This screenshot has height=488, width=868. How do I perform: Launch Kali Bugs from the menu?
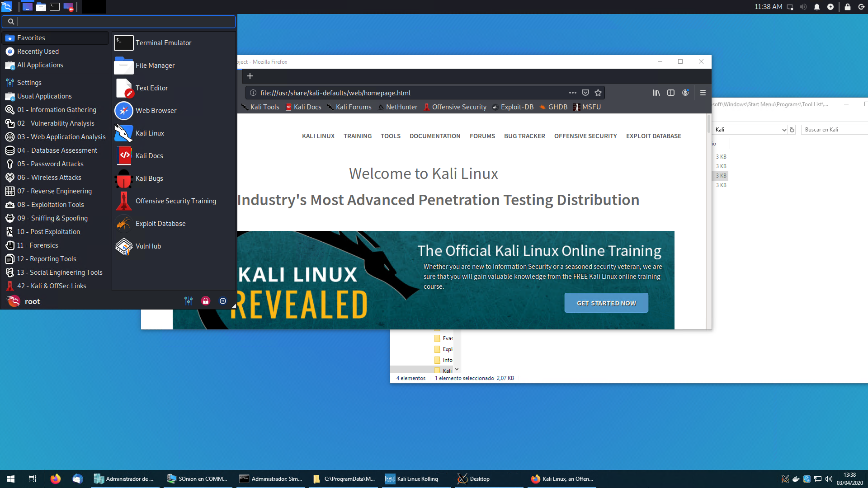pyautogui.click(x=149, y=178)
